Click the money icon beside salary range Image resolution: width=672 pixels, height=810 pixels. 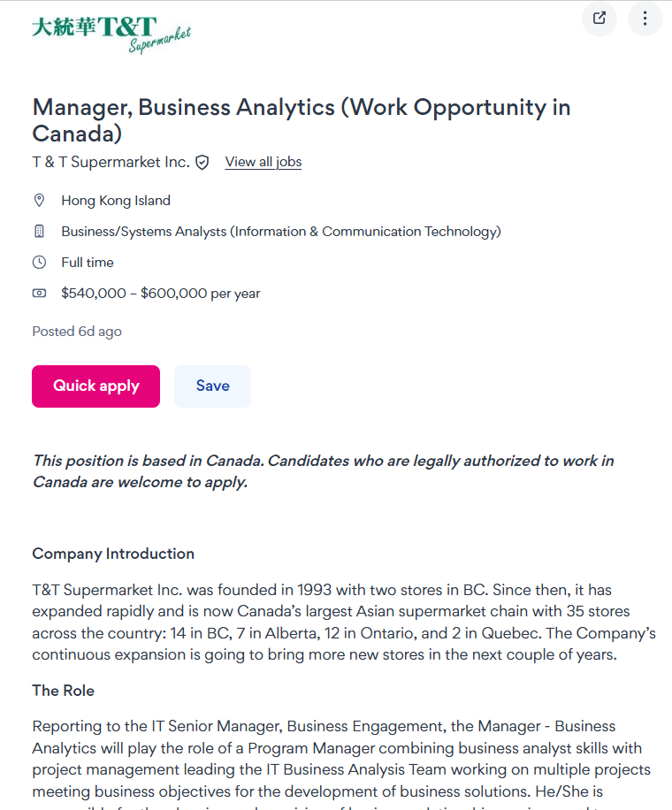click(x=39, y=294)
